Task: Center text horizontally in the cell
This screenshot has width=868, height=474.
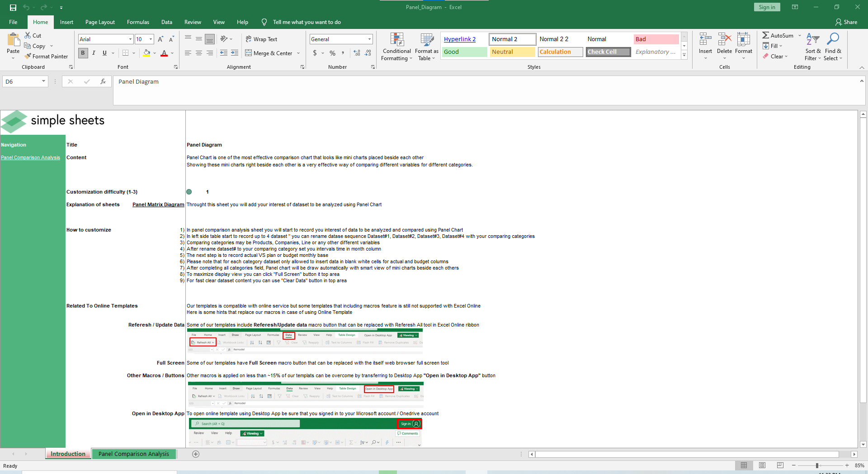Action: [x=199, y=53]
